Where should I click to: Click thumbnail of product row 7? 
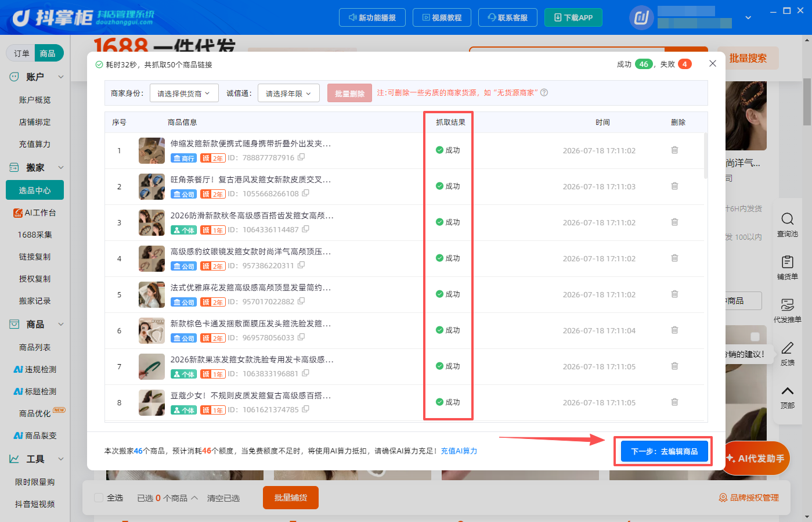tap(151, 366)
